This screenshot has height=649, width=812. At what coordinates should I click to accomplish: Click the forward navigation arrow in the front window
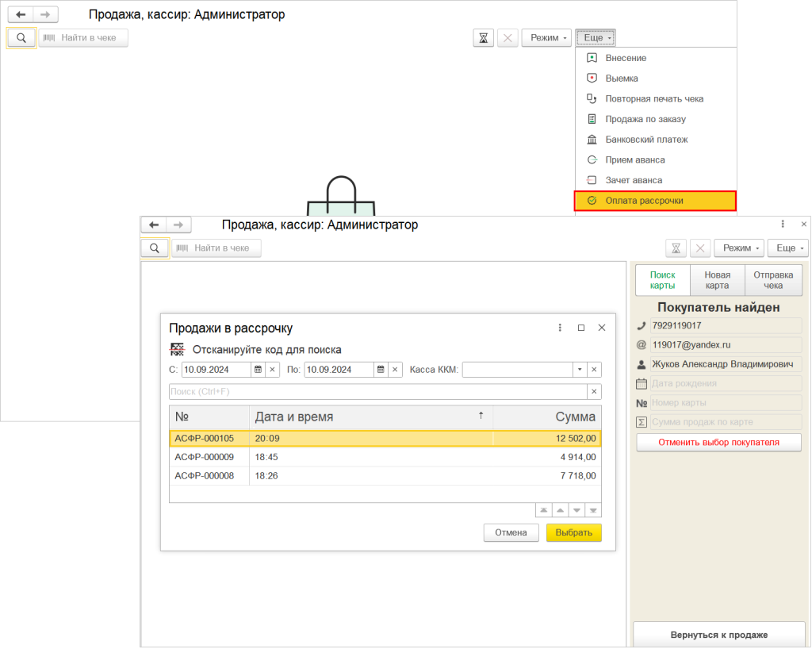click(x=180, y=225)
